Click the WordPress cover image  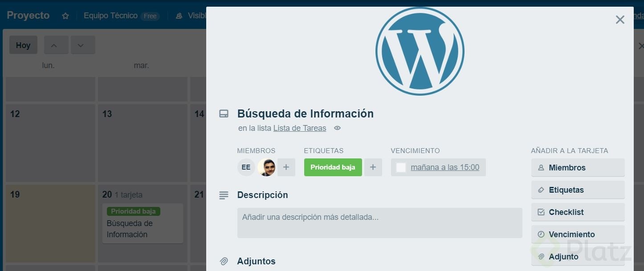[x=420, y=51]
